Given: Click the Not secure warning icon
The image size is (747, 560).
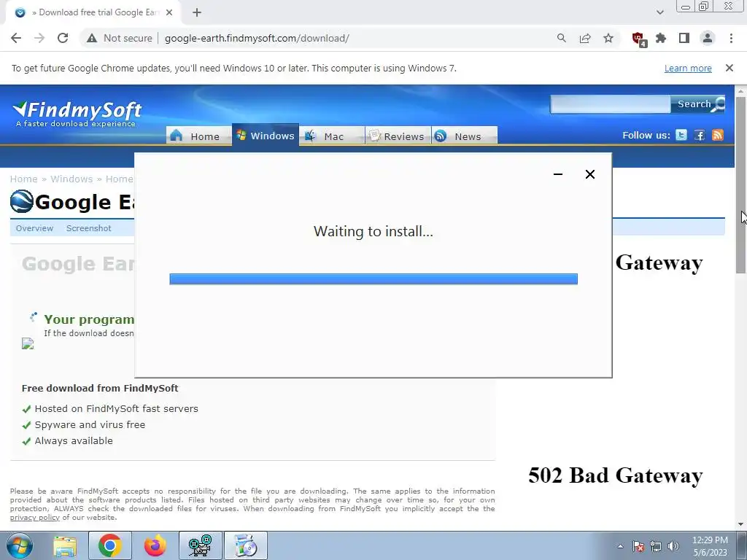Looking at the screenshot, I should pyautogui.click(x=92, y=38).
